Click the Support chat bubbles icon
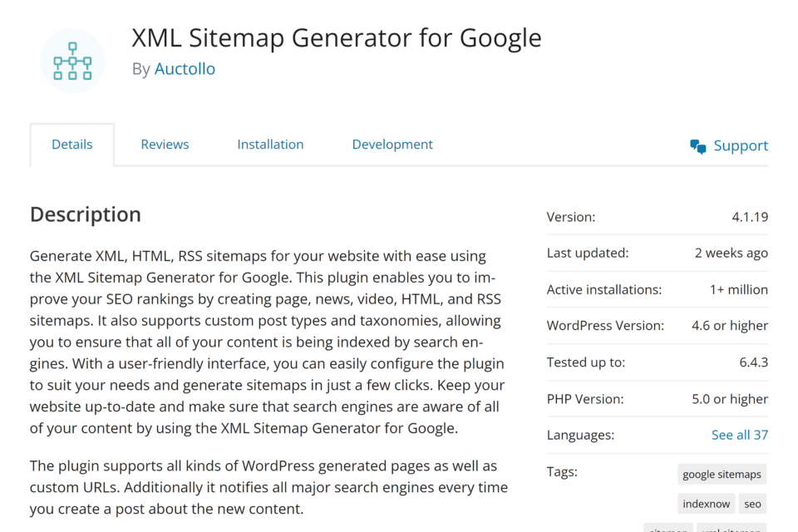 [697, 146]
